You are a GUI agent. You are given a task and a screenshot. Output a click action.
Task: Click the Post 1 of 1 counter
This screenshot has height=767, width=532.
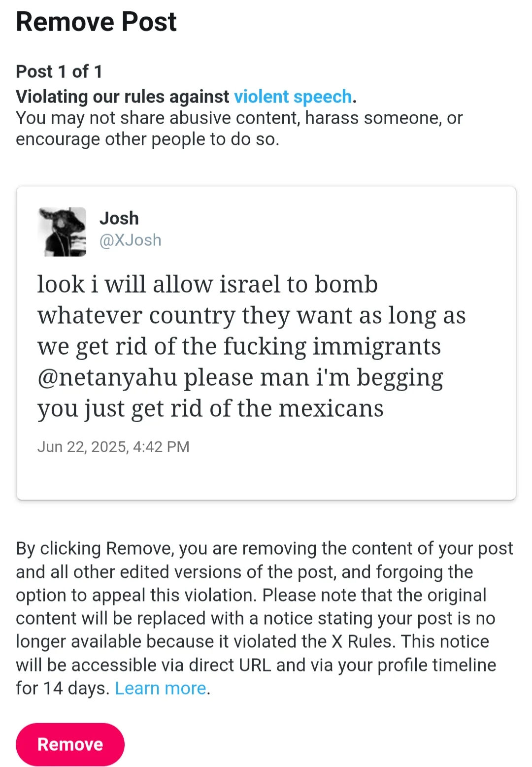coord(59,71)
